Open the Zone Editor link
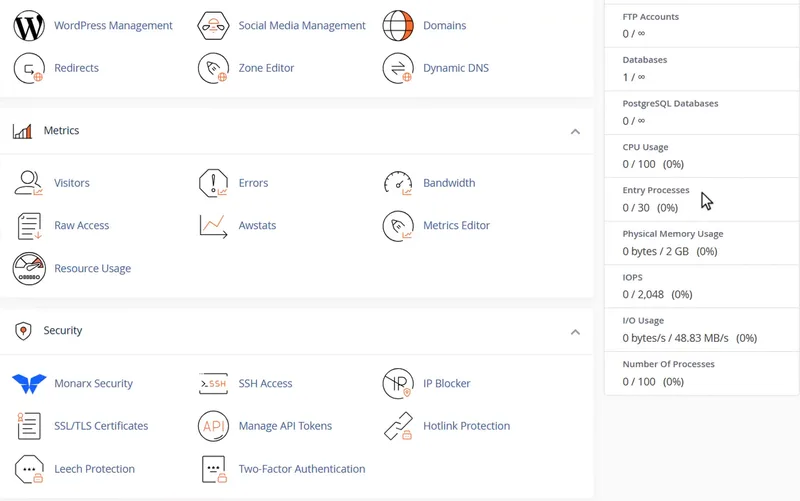 [266, 68]
